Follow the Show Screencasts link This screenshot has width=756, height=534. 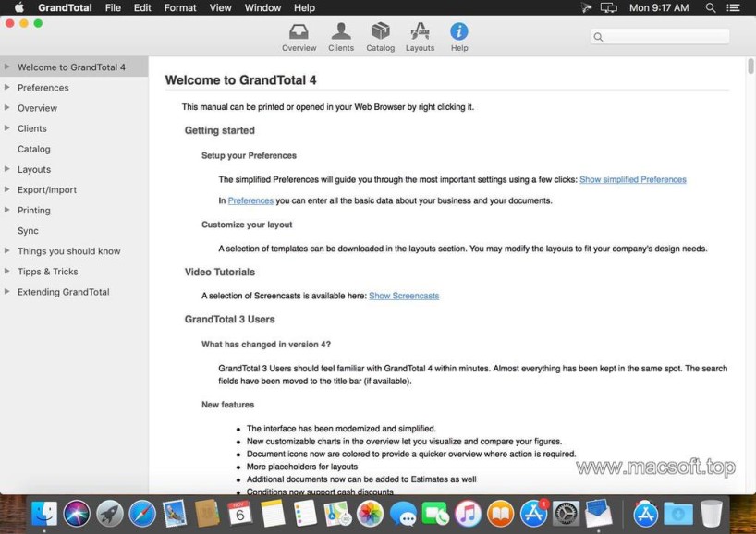pos(404,296)
